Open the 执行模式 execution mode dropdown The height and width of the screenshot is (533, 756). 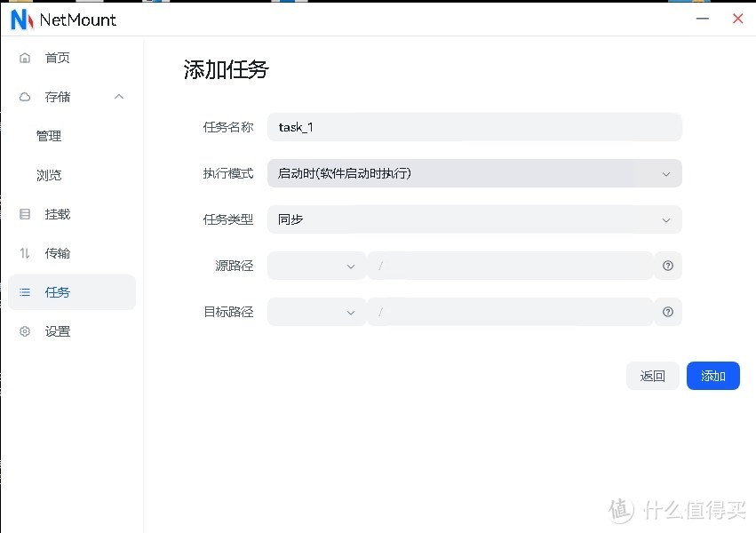[474, 173]
